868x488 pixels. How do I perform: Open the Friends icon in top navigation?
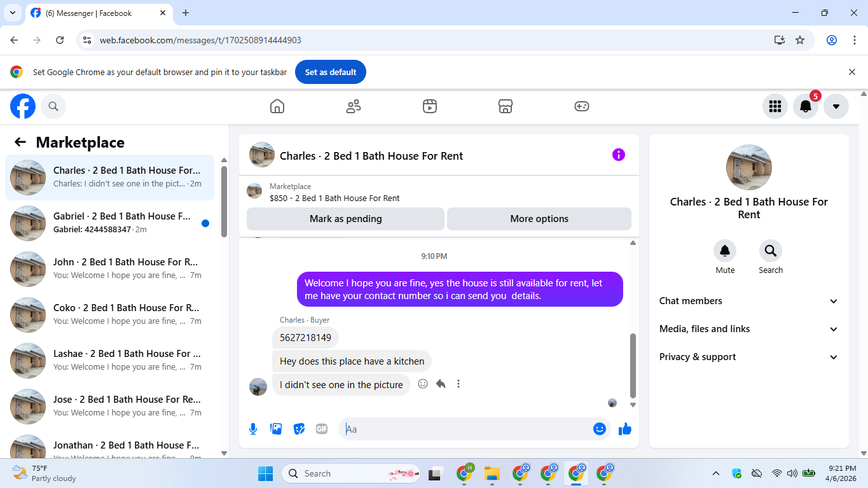[x=354, y=106]
